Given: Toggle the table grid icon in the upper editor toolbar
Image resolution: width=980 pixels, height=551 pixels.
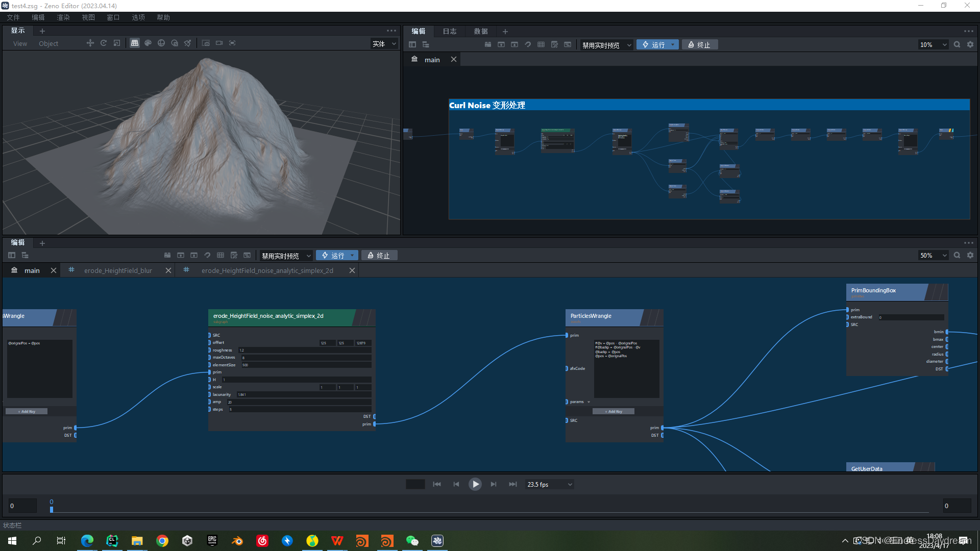Looking at the screenshot, I should click(541, 45).
